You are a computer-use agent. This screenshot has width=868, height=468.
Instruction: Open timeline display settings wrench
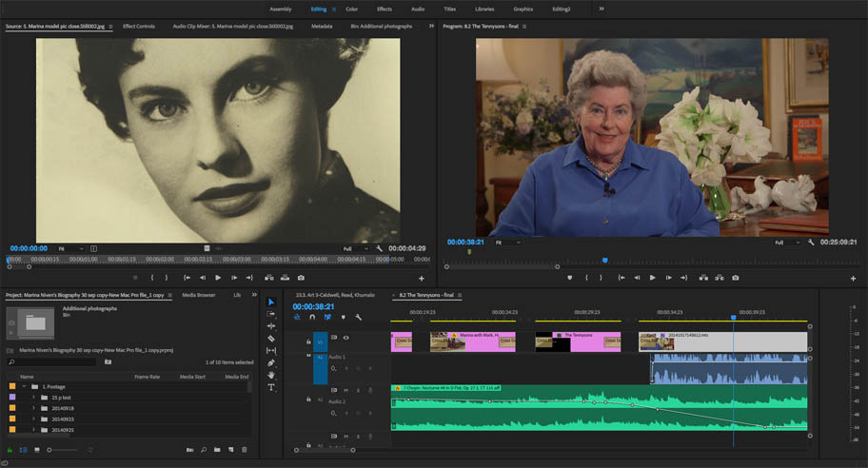pos(358,318)
